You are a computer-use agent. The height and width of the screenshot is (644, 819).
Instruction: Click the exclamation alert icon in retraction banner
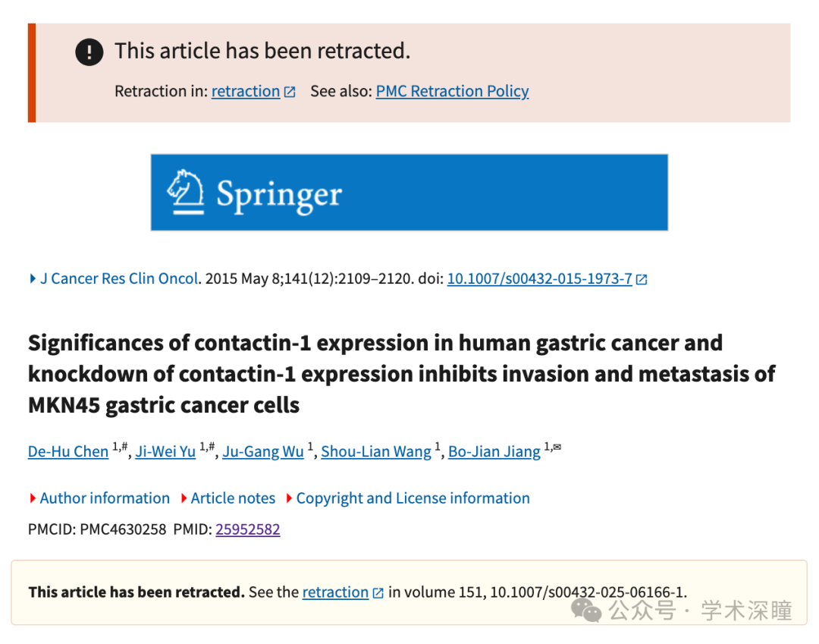coord(89,52)
